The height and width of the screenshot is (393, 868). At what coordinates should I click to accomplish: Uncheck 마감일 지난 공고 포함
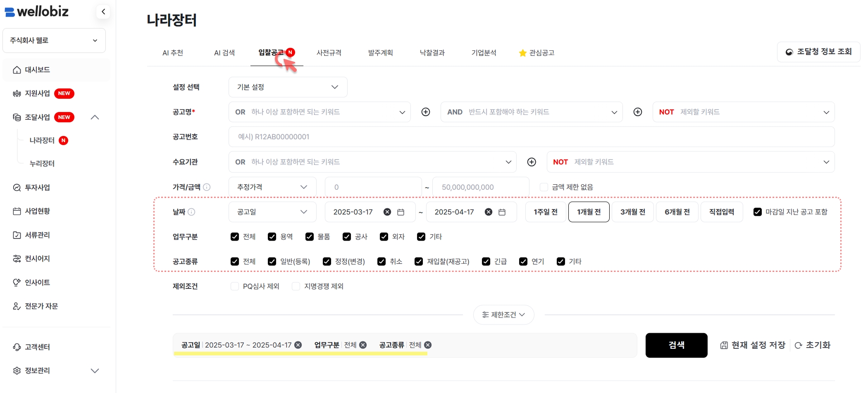coord(757,212)
